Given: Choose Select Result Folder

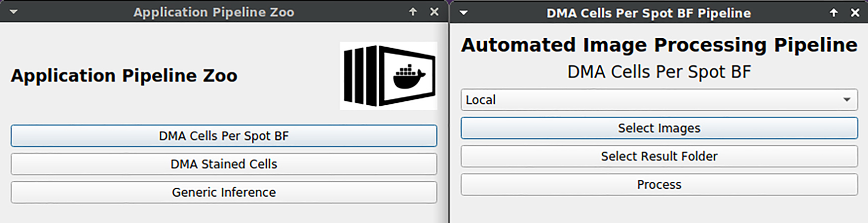Looking at the screenshot, I should point(659,156).
